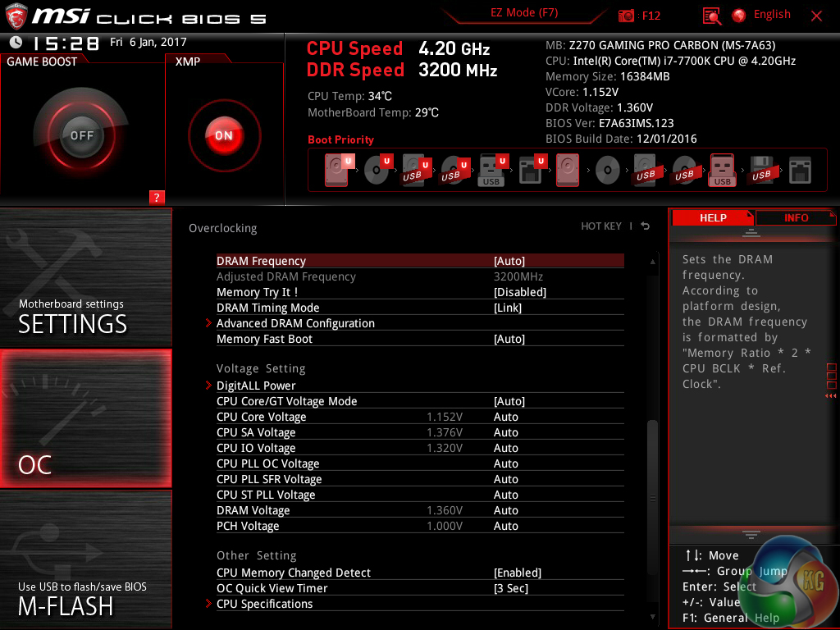840x630 pixels.
Task: Click the PCH Voltage Auto field
Action: (505, 526)
